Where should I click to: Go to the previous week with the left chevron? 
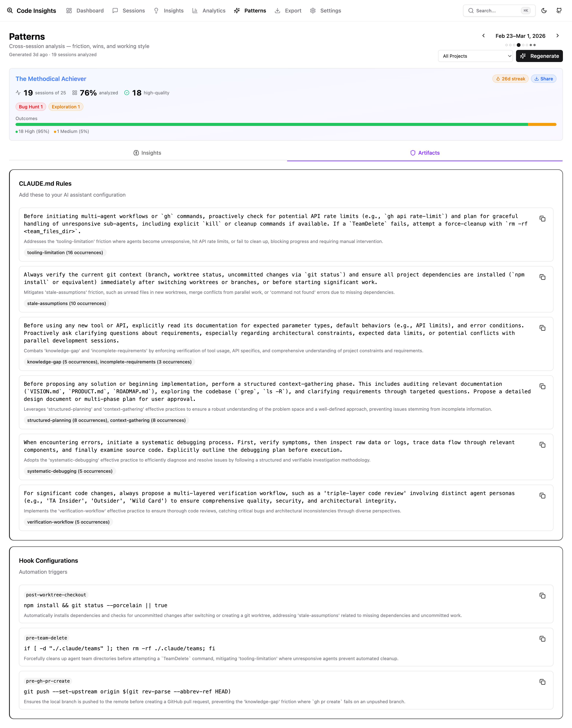pos(484,36)
